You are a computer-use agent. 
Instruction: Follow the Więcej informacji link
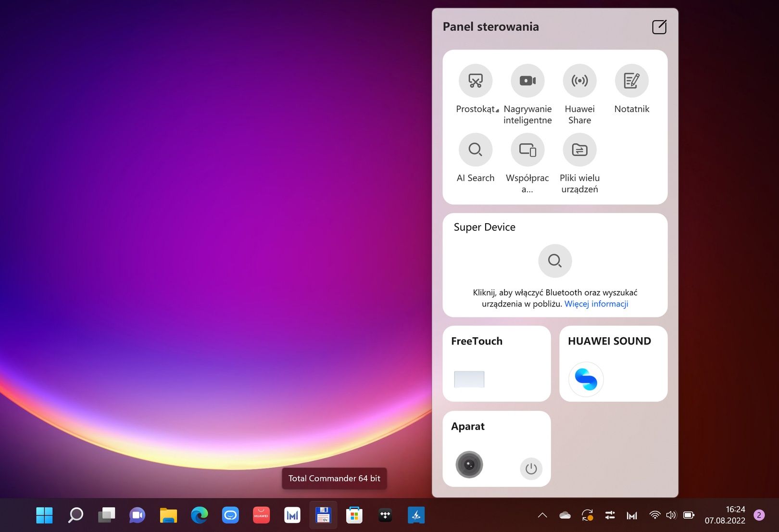[596, 304]
